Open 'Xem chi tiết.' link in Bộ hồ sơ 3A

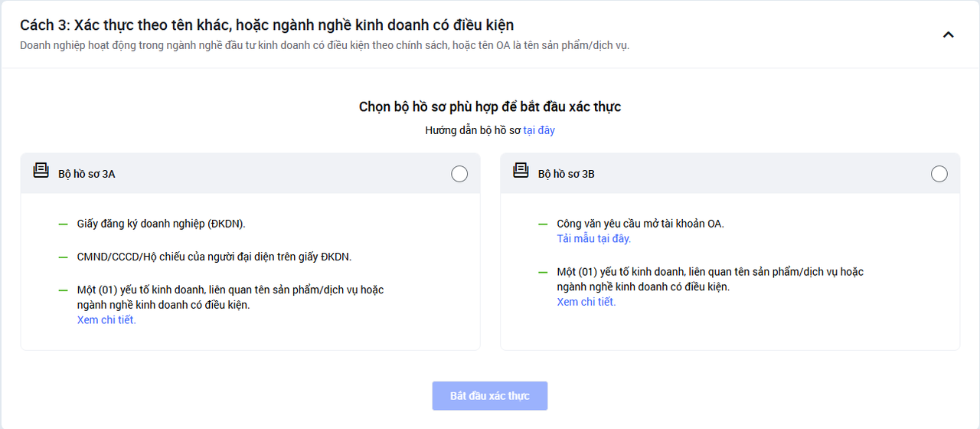click(106, 319)
